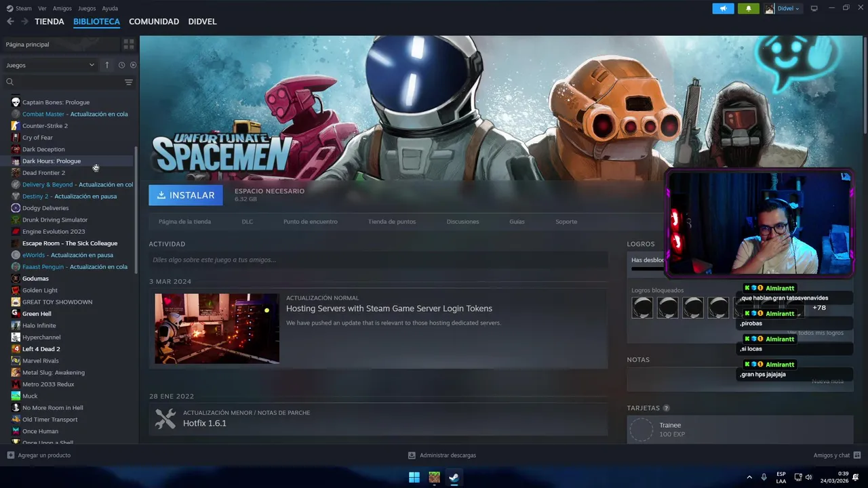Viewport: 868px width, 488px height.
Task: Select Counter-Strike 2 in library
Action: point(45,126)
